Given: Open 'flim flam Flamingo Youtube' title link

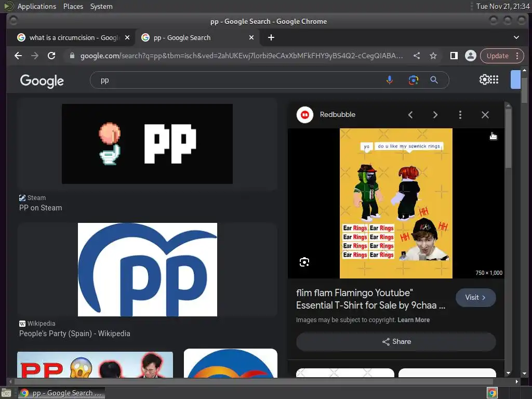Looking at the screenshot, I should click(370, 299).
